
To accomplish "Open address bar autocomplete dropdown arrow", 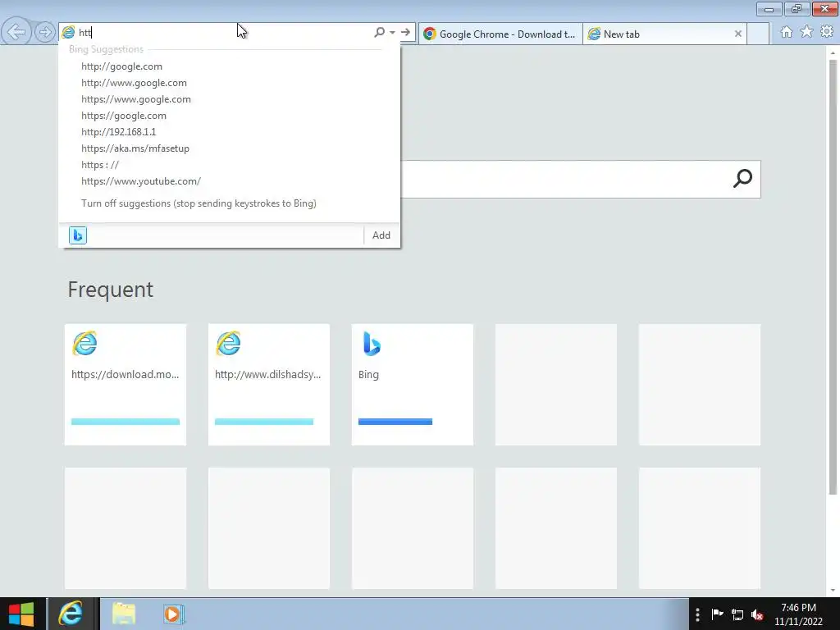I will pyautogui.click(x=393, y=33).
